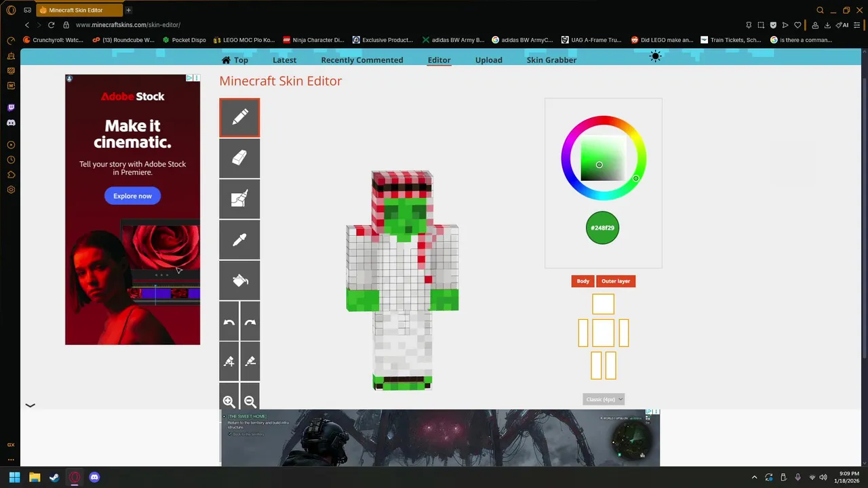Toggle the right leg part in the diagram
The image size is (868, 488).
tap(610, 365)
